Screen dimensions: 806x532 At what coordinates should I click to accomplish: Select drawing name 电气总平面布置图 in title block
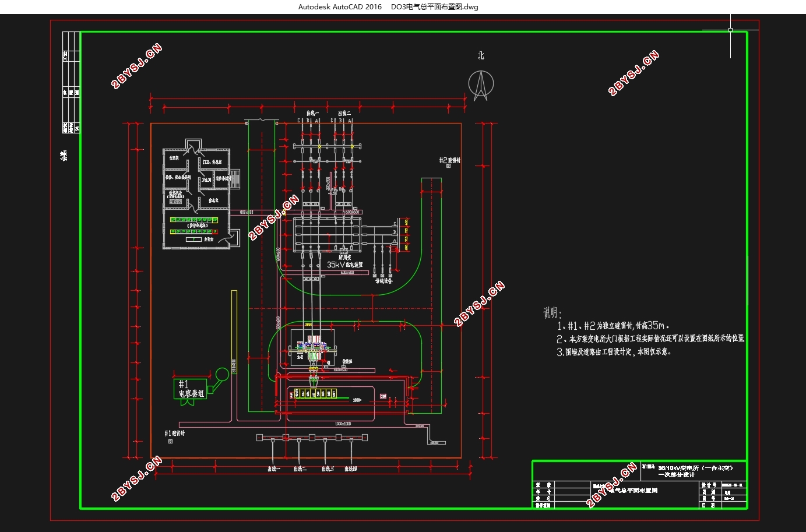point(634,491)
